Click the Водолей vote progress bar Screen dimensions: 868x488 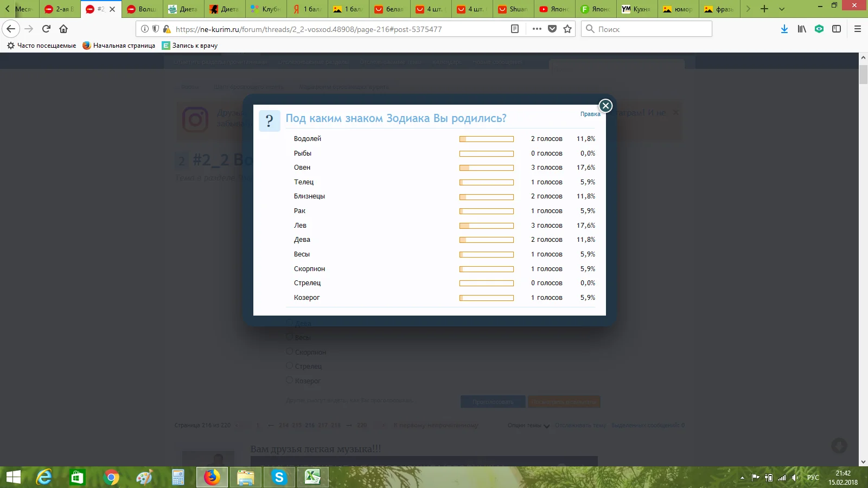pos(487,139)
